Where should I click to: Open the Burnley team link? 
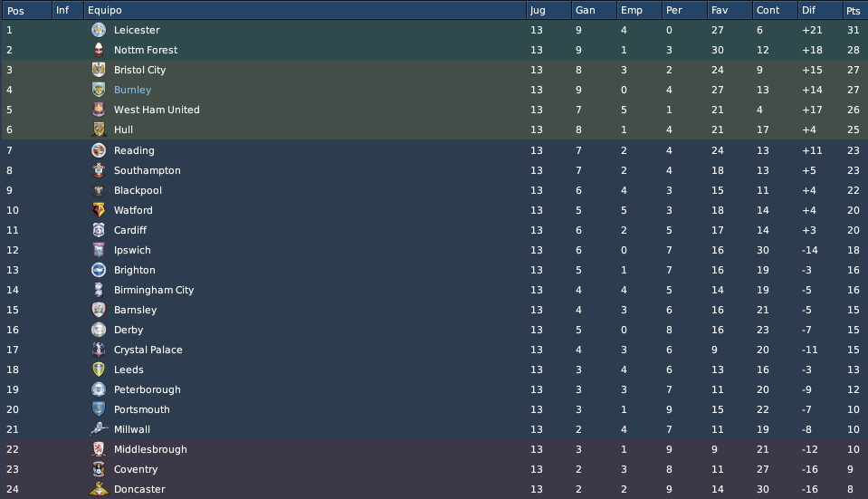[132, 90]
